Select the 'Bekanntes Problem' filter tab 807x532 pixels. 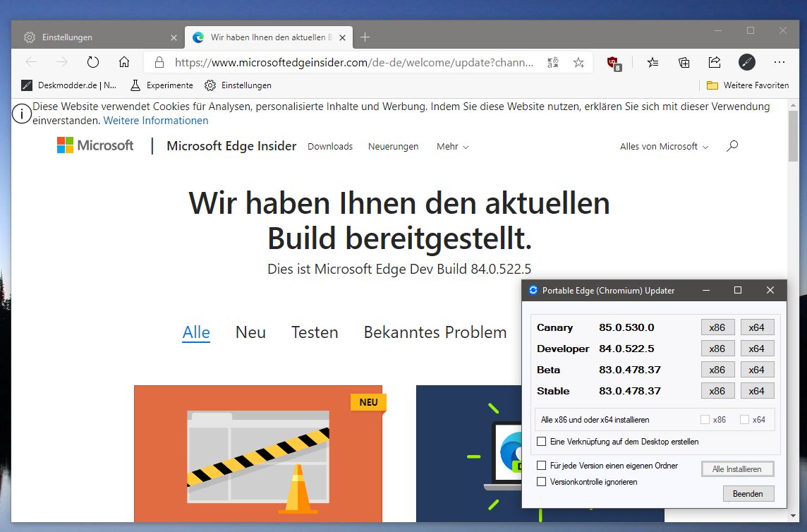[435, 333]
